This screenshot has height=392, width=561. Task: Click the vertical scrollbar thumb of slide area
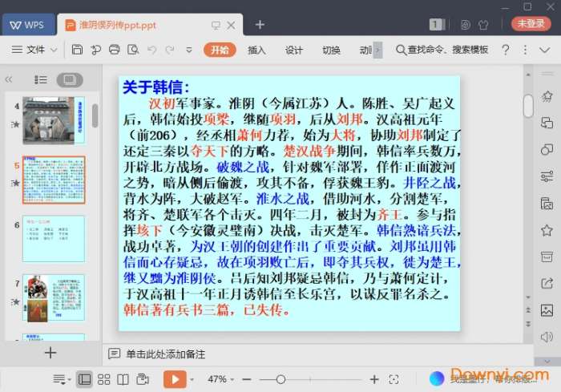click(528, 106)
